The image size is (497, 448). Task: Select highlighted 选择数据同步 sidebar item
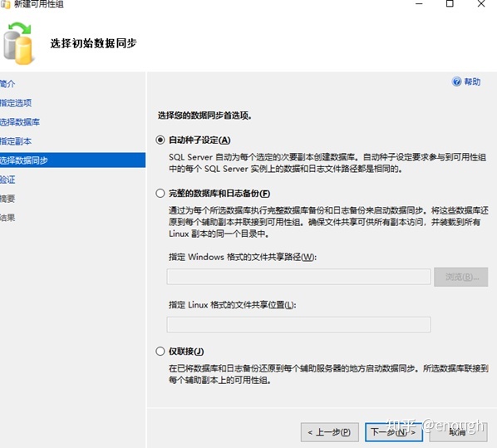coord(72,160)
